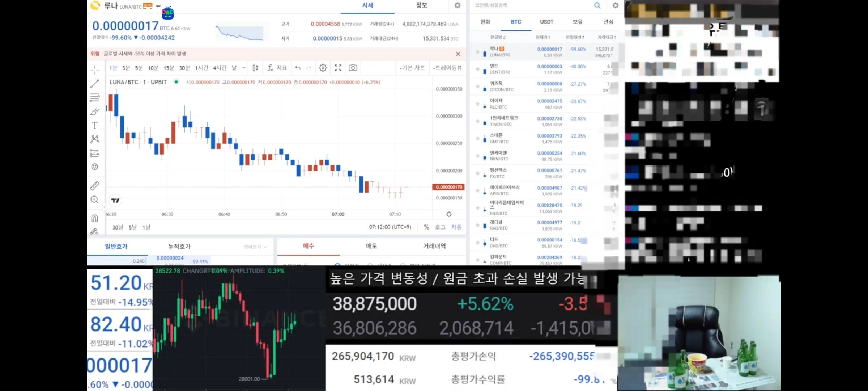
Task: Open the horizontal lines/Fibonacci tool
Action: [95, 97]
